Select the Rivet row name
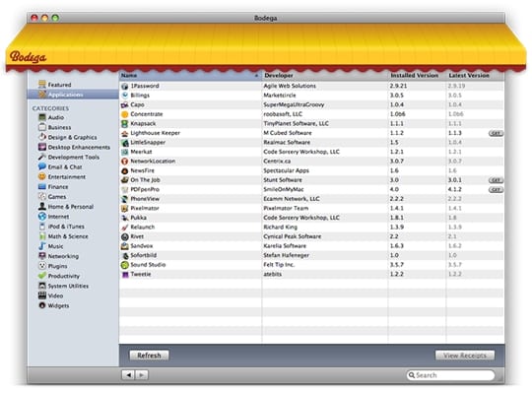 (x=137, y=236)
